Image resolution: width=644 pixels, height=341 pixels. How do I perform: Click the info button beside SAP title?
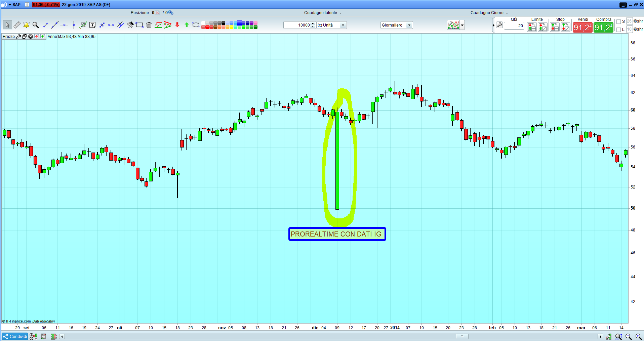[x=27, y=5]
